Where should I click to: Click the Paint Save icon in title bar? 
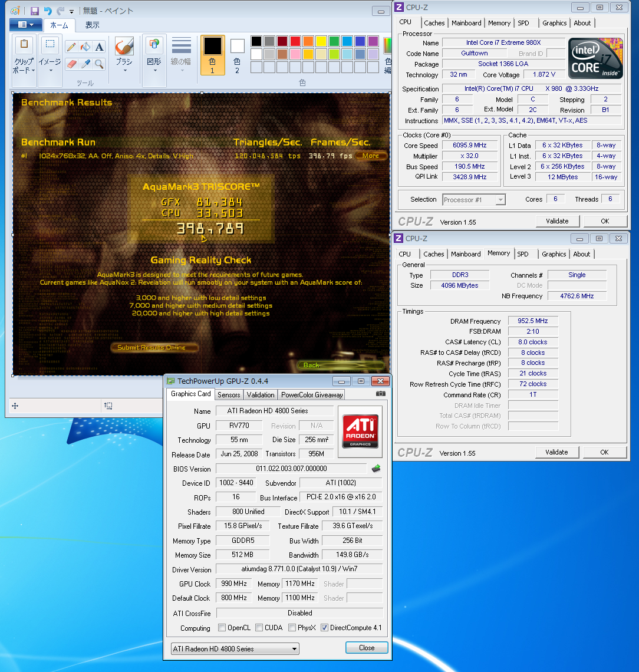click(35, 11)
